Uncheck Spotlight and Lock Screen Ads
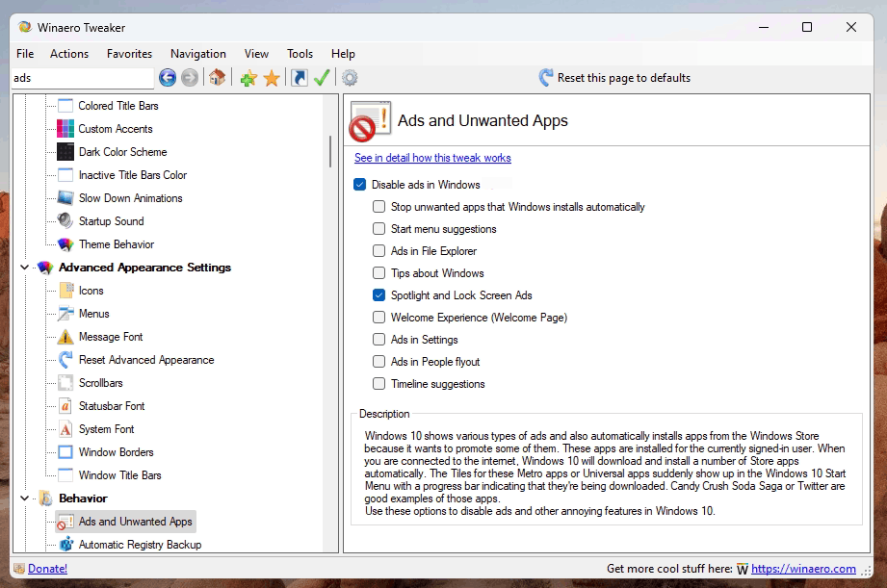 coord(379,295)
